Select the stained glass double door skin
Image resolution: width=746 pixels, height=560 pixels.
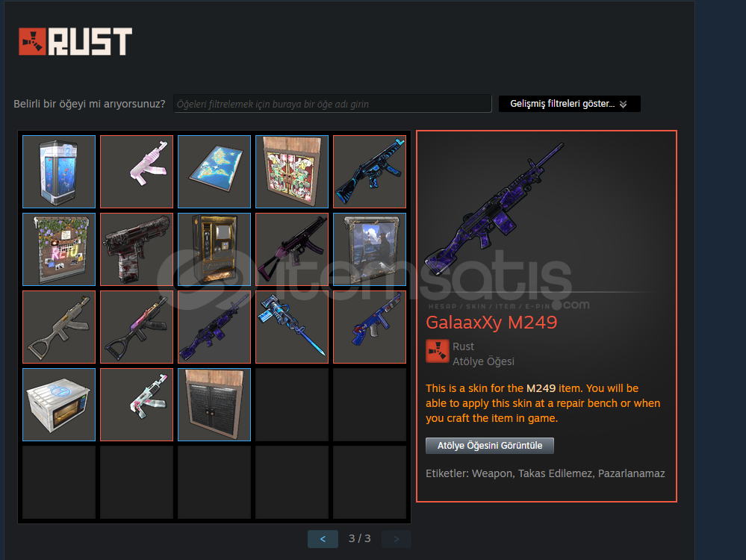(292, 172)
